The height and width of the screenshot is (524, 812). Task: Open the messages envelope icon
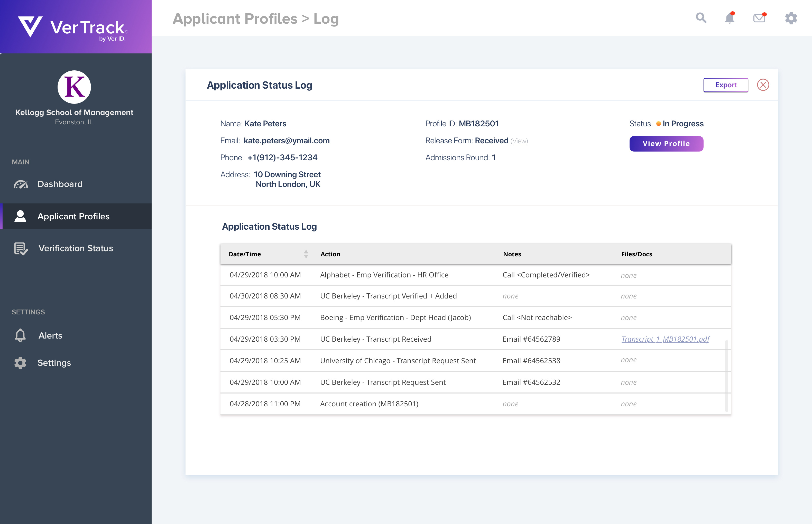pos(759,18)
